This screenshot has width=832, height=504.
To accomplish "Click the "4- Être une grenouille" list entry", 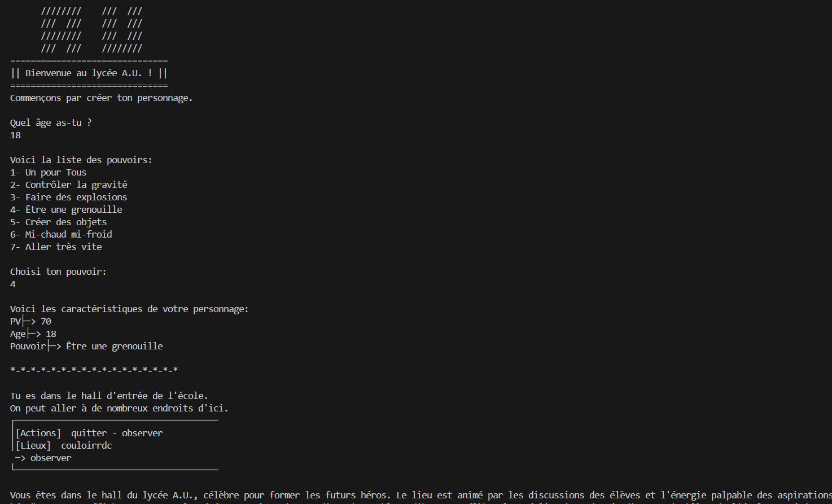I will coord(66,209).
